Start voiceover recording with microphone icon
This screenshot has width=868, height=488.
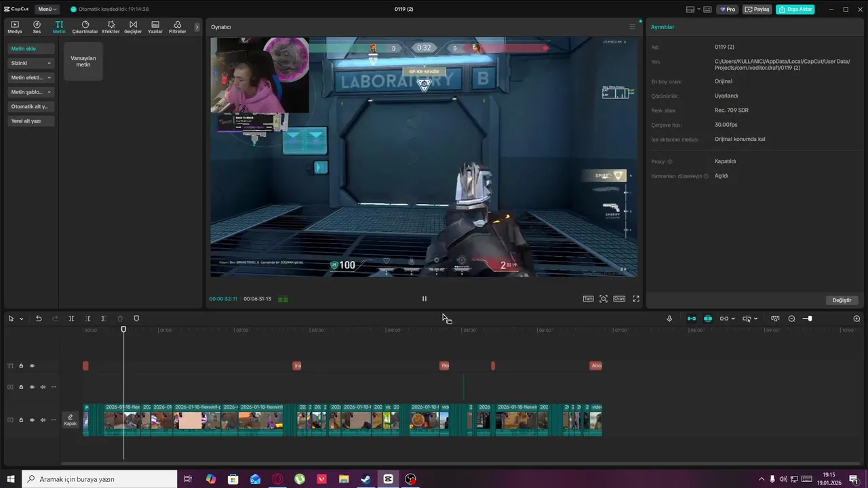tap(669, 319)
